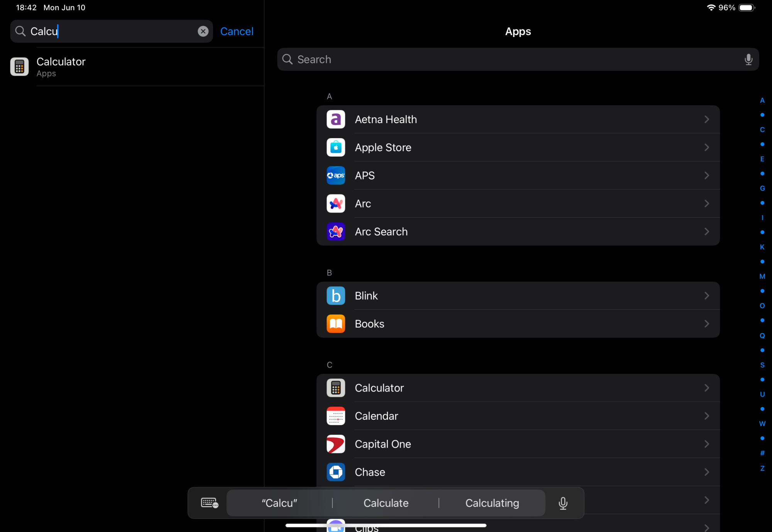Image resolution: width=772 pixels, height=532 pixels.
Task: Tap the Chase app icon
Action: pyautogui.click(x=335, y=472)
